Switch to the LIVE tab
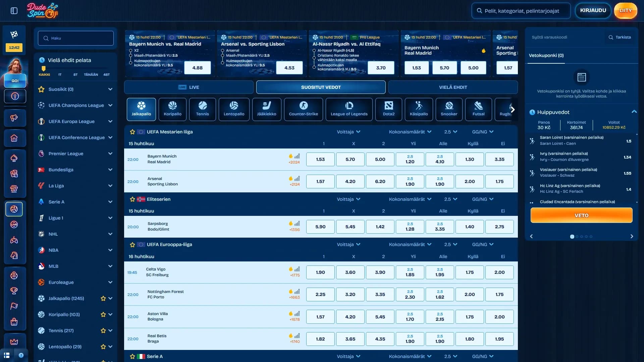The height and width of the screenshot is (362, 644). (189, 87)
